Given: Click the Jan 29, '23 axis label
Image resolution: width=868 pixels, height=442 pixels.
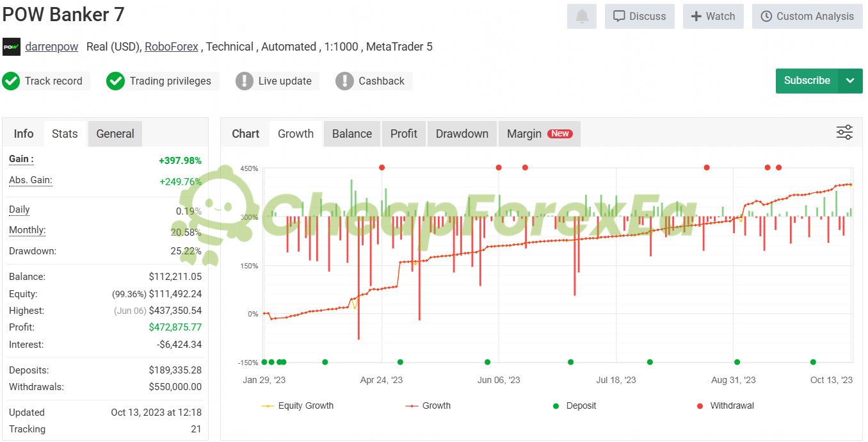Looking at the screenshot, I should click(264, 380).
